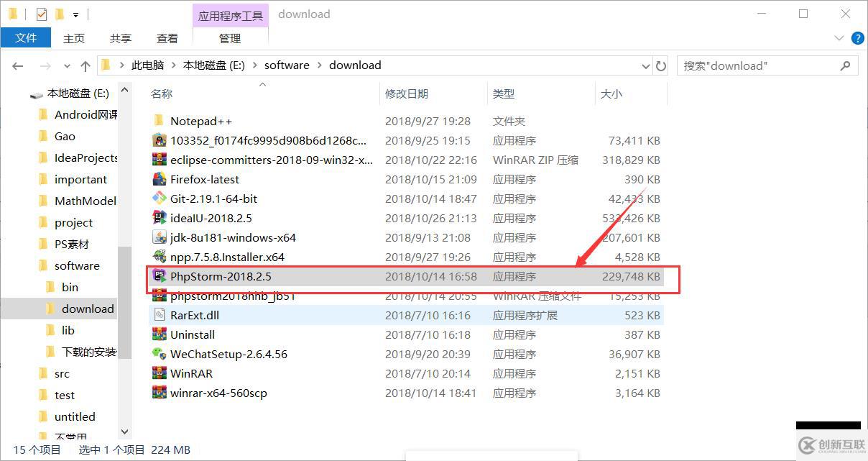Click the properties checkmark quick access icon
Image resolution: width=868 pixels, height=461 pixels.
(41, 14)
